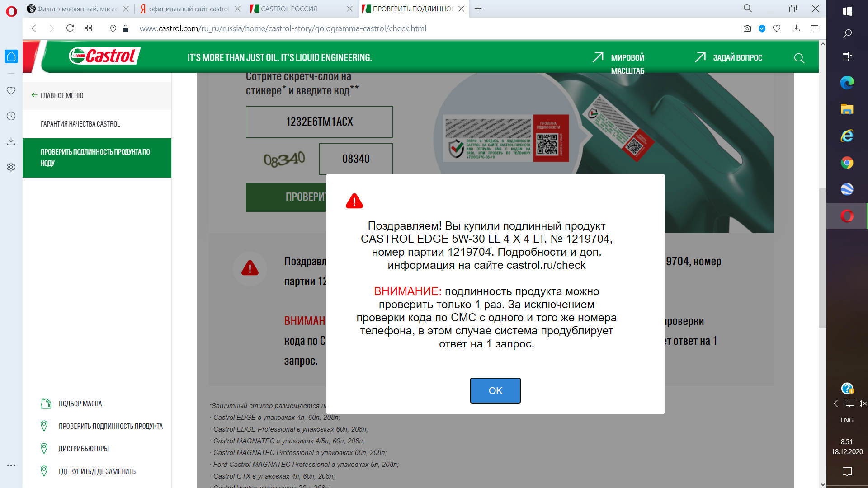Click the product code field 1232E6TM1ACX
868x488 pixels.
319,122
